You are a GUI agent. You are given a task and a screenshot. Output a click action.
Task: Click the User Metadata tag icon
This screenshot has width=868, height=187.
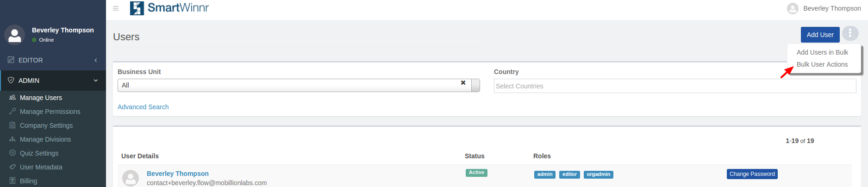click(12, 167)
